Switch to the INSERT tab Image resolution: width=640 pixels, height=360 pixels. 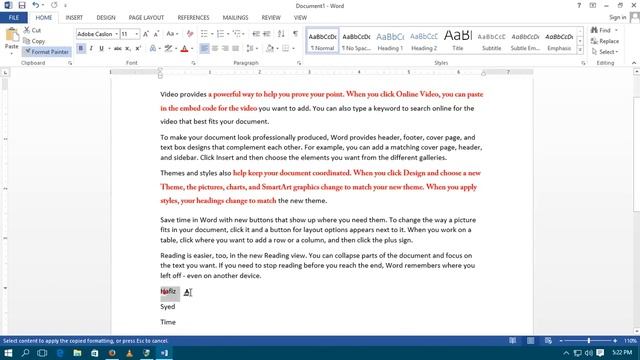coord(74,18)
